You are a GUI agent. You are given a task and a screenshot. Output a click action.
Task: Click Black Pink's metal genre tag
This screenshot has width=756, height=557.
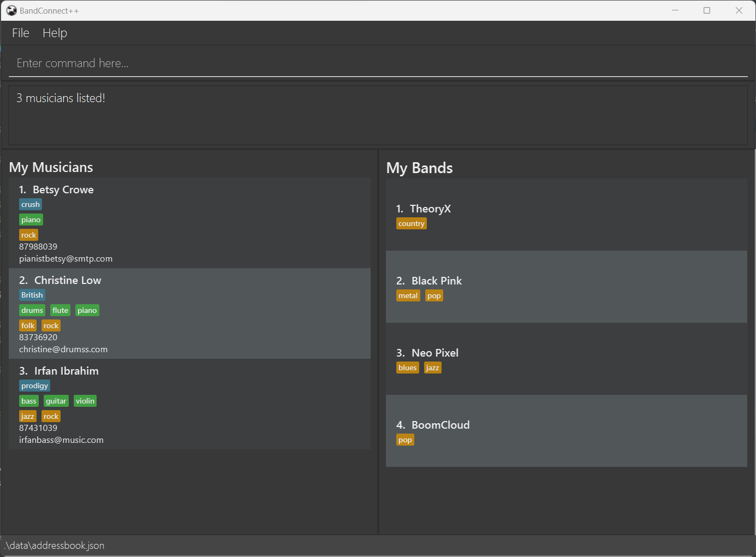408,296
